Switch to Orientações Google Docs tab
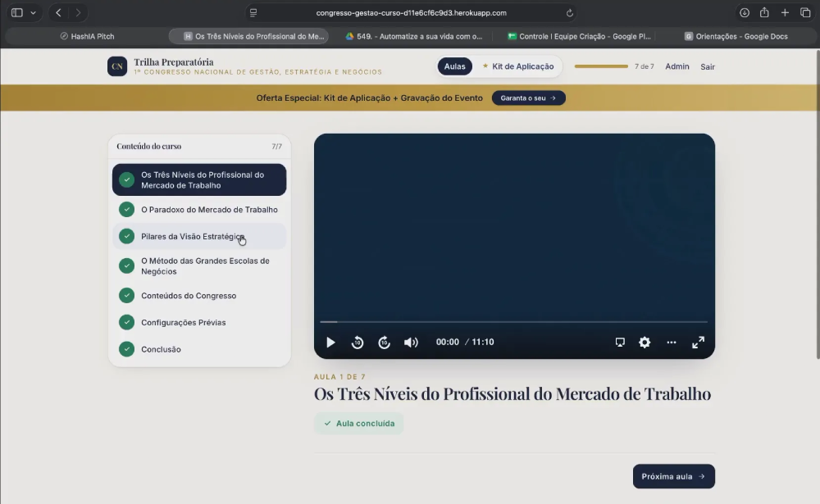This screenshot has width=820, height=504. (736, 36)
